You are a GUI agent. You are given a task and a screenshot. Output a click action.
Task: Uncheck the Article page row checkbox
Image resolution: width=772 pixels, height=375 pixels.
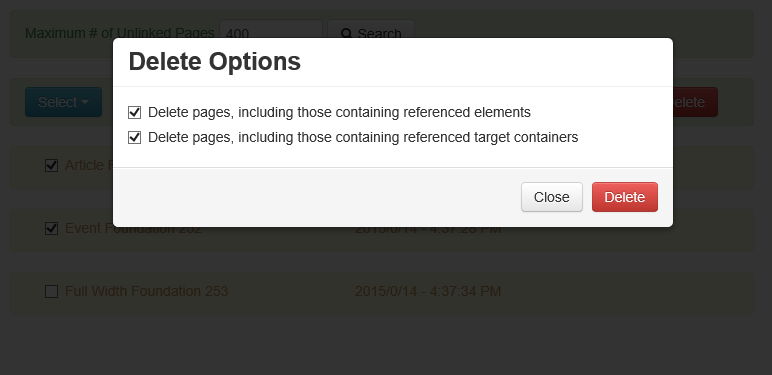(51, 165)
